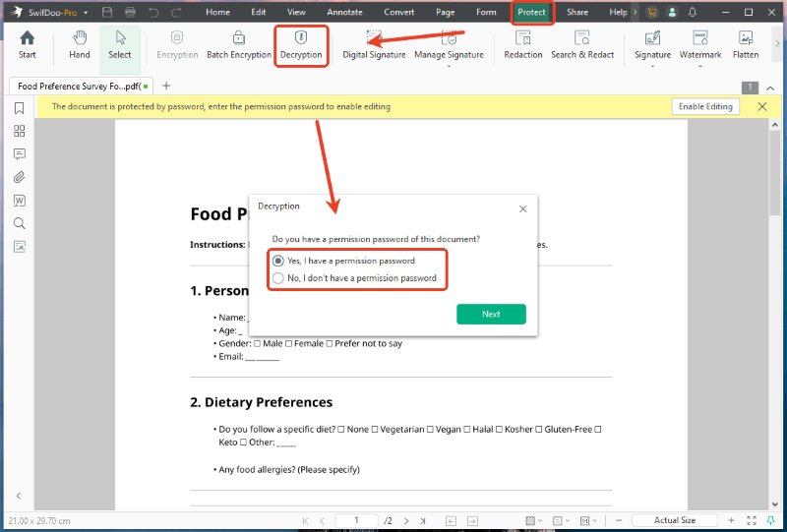Click the Redo arrow

click(x=176, y=12)
